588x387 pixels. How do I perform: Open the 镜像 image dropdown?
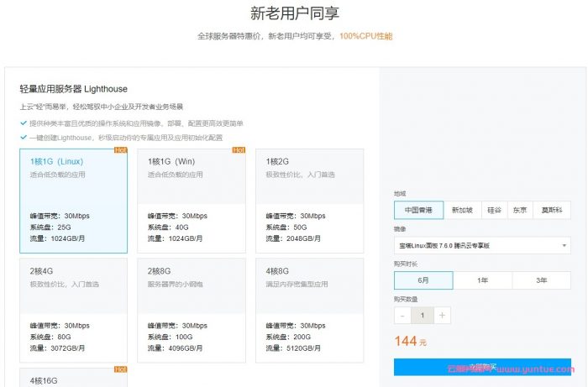click(x=482, y=245)
